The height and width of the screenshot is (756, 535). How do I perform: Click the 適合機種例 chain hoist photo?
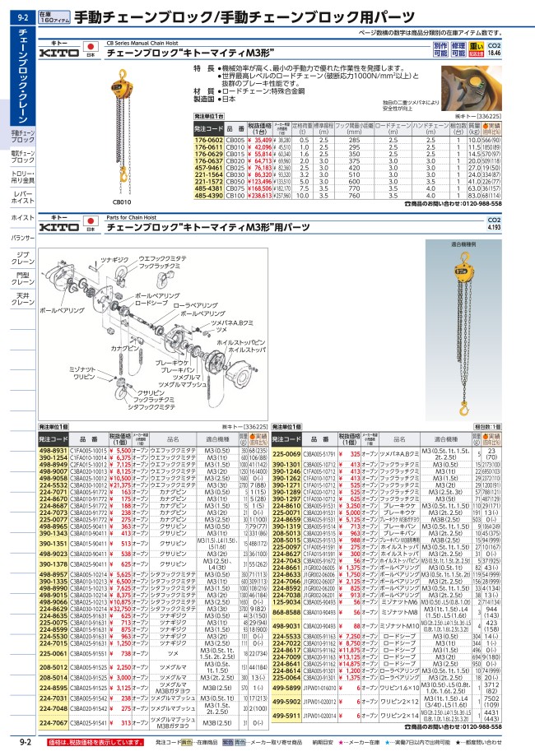463,330
